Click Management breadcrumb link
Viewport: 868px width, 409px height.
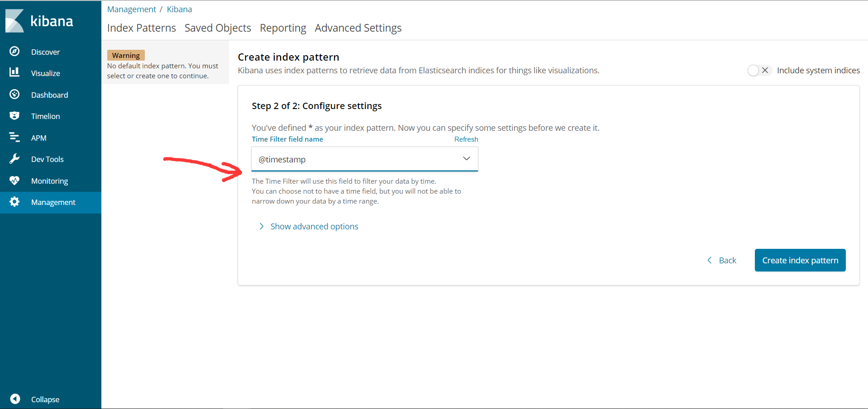[x=132, y=9]
